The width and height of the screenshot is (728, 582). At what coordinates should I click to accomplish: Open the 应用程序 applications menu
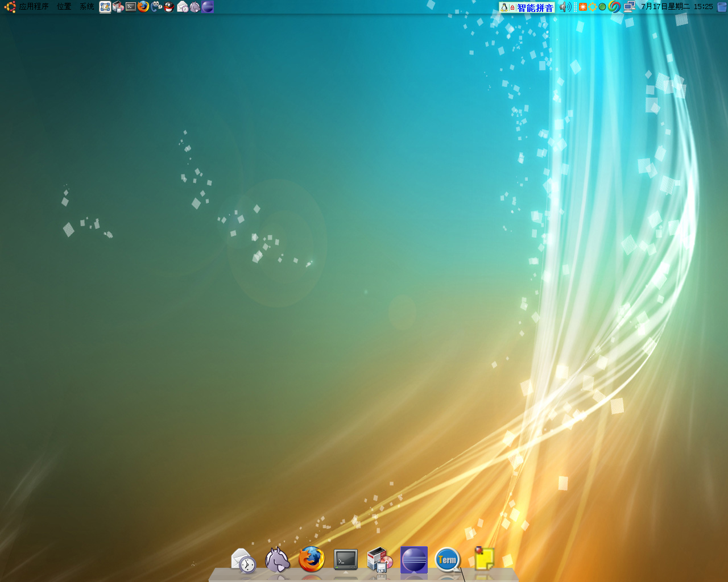[x=34, y=7]
